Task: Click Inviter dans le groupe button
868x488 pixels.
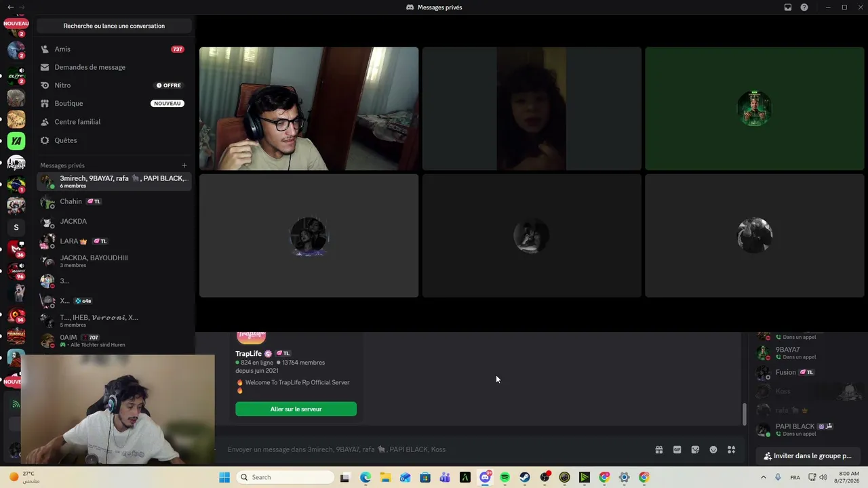Action: tap(807, 456)
